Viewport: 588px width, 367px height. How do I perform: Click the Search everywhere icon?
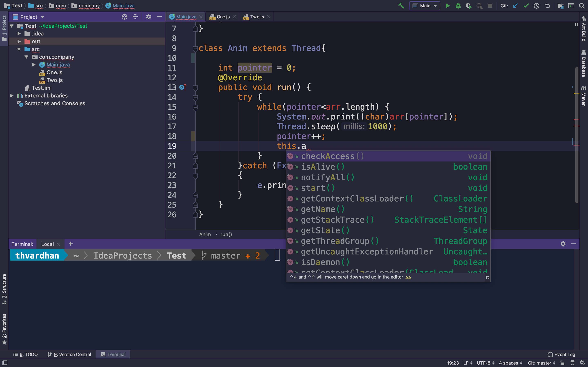pyautogui.click(x=582, y=6)
